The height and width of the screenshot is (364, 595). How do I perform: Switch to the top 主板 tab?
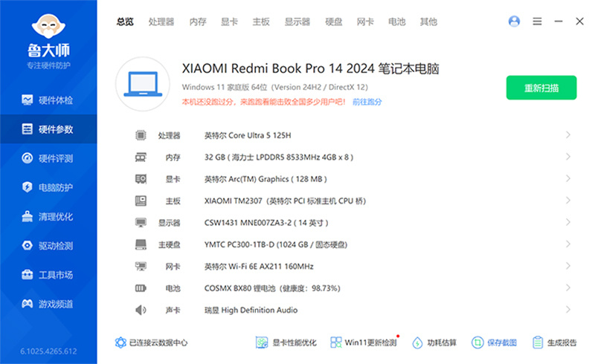pos(261,22)
